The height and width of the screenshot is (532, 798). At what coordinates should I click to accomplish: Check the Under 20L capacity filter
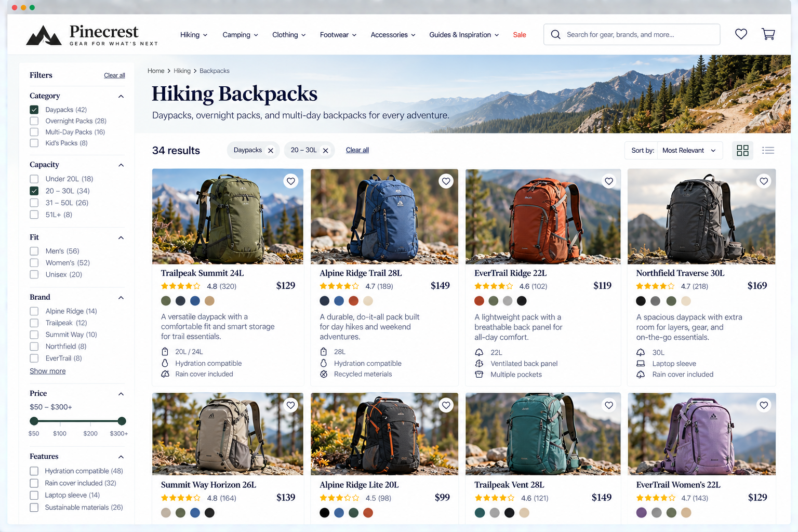(x=34, y=179)
